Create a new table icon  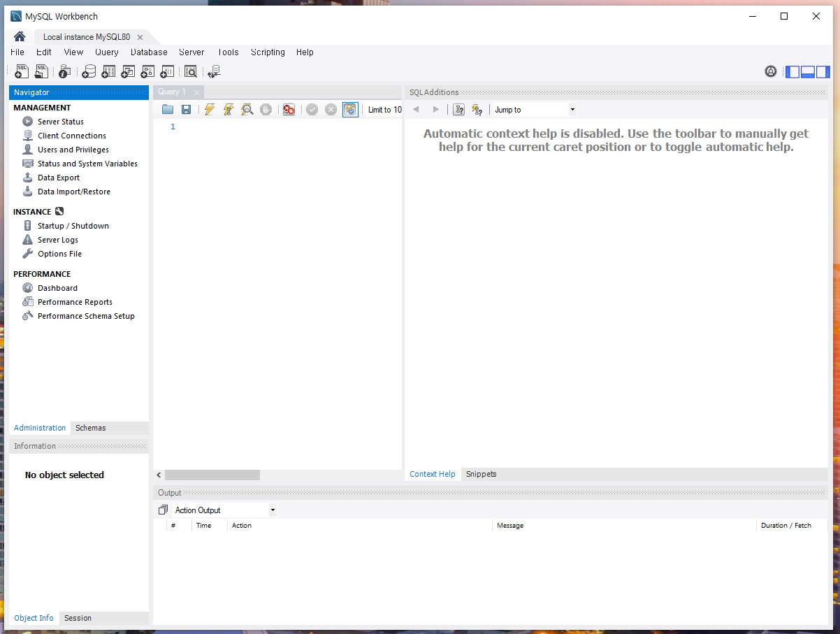(108, 71)
